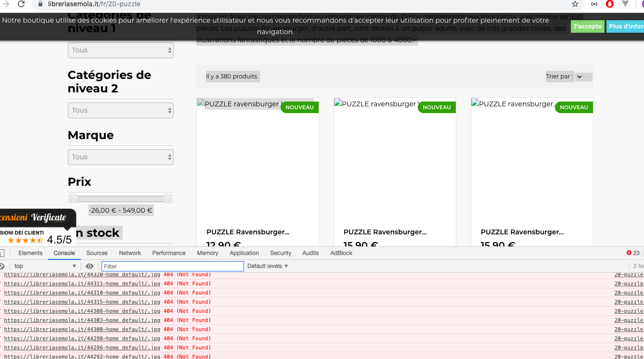
Task: Click the third product's broken image thumbnail
Action: click(x=532, y=159)
